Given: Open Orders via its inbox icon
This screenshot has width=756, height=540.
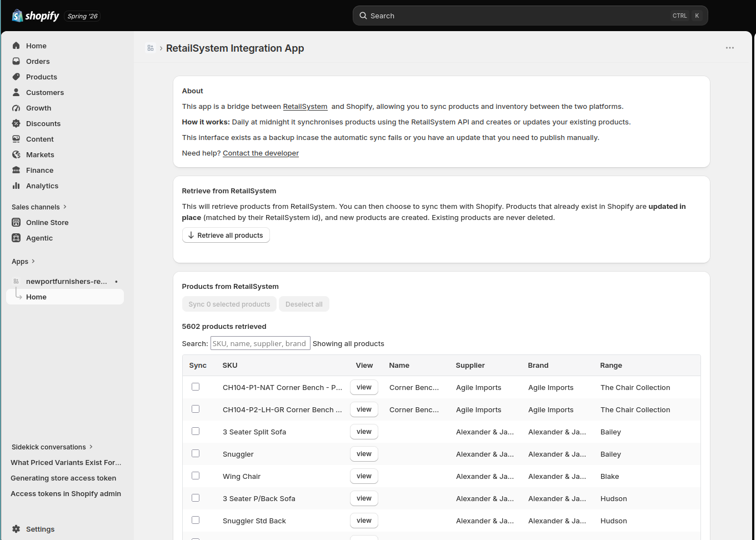Looking at the screenshot, I should pyautogui.click(x=16, y=61).
